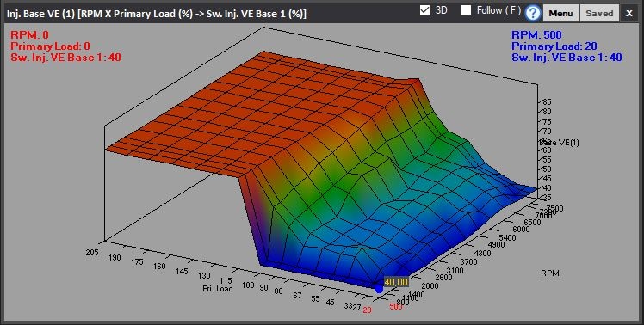644x325 pixels.
Task: Click the 67 load axis label
Action: tap(297, 295)
